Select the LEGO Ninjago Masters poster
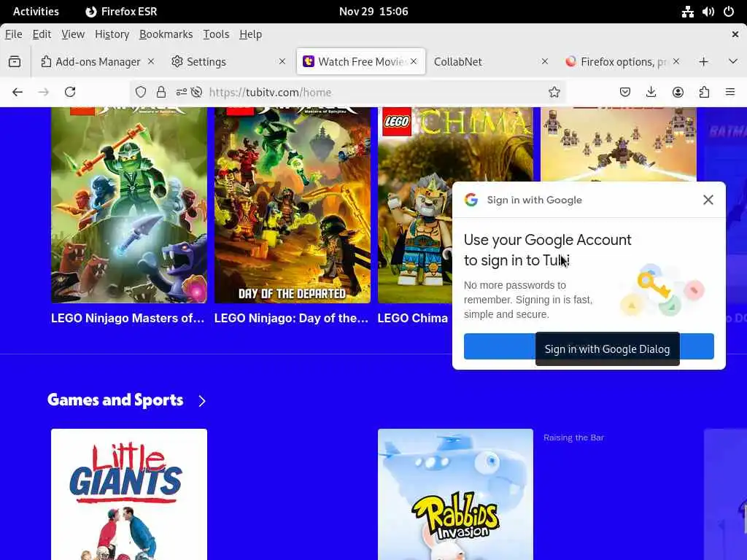The image size is (747, 560). click(129, 205)
